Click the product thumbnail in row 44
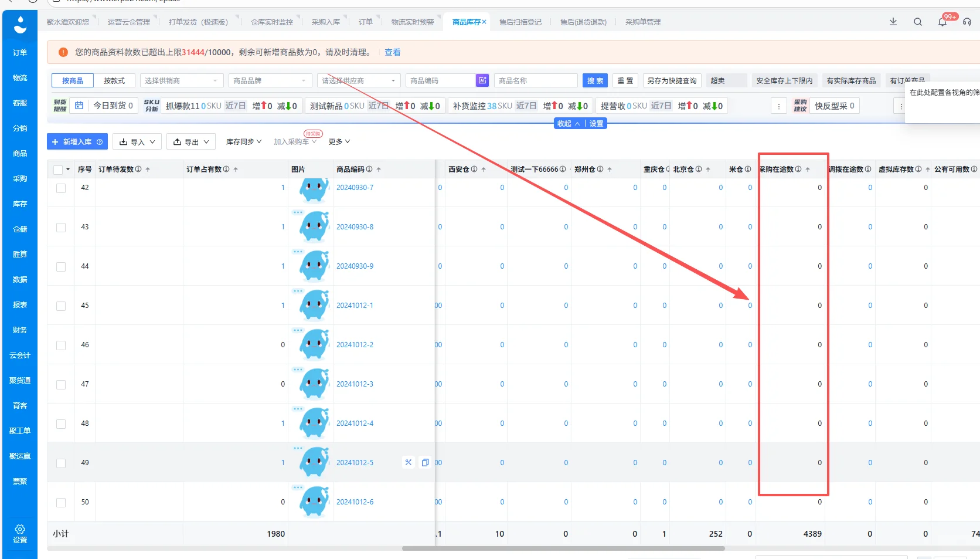This screenshot has width=980, height=559. click(x=314, y=266)
